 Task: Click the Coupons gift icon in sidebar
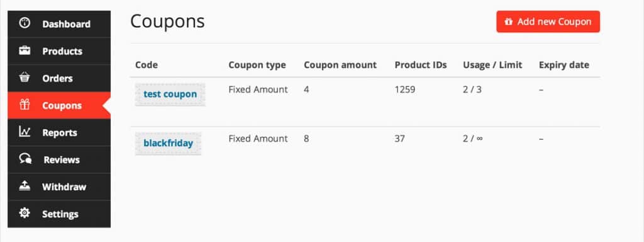point(25,105)
